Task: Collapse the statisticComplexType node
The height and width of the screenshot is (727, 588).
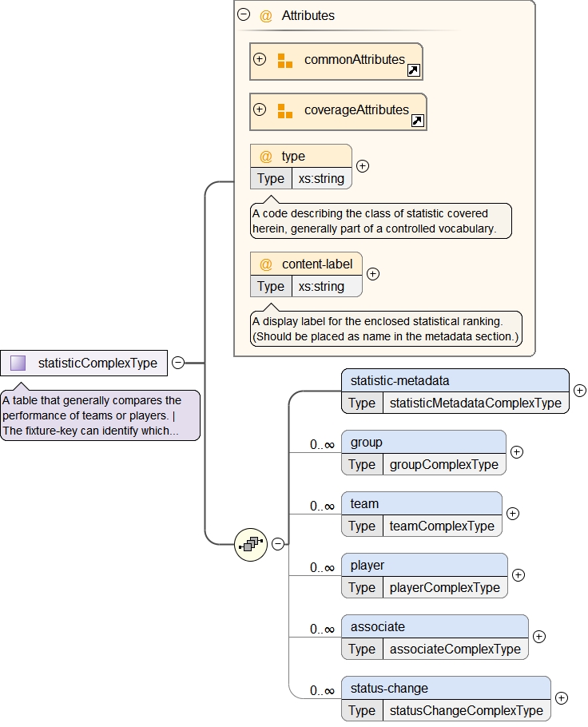Action: point(178,363)
